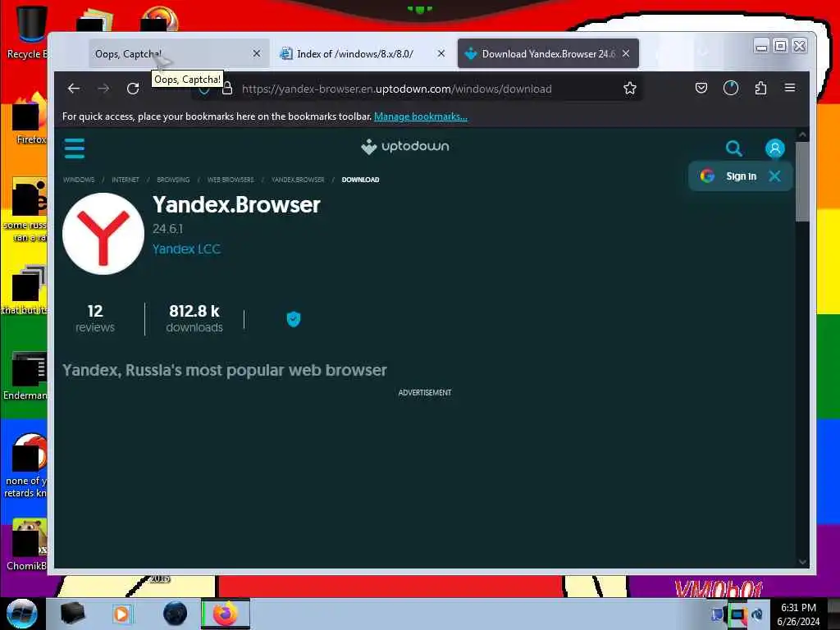Open the Firefox application hamburger menu
Screen dimensions: 840x630
tap(790, 88)
